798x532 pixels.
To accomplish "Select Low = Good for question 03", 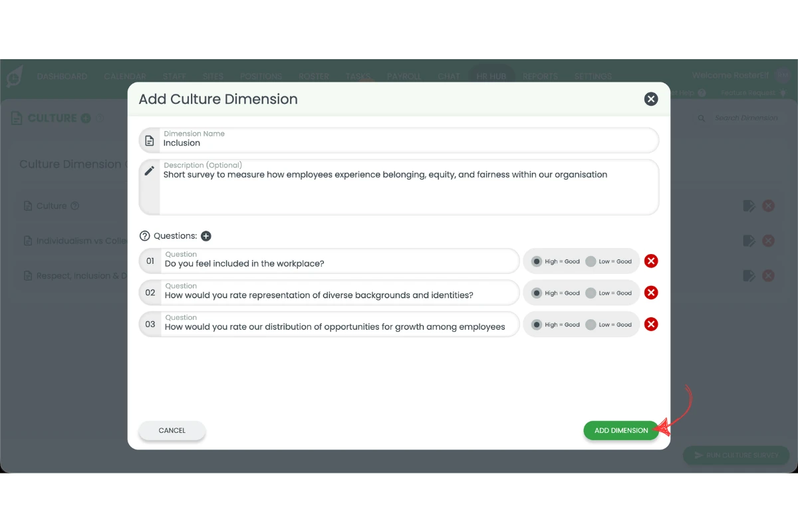I will 591,325.
